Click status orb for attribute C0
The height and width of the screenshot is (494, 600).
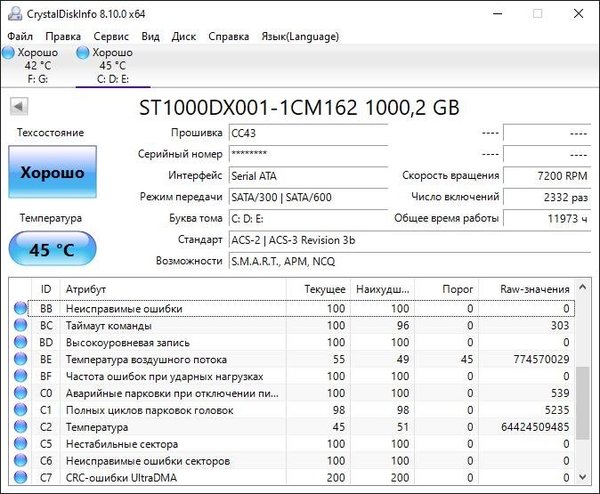[20, 393]
